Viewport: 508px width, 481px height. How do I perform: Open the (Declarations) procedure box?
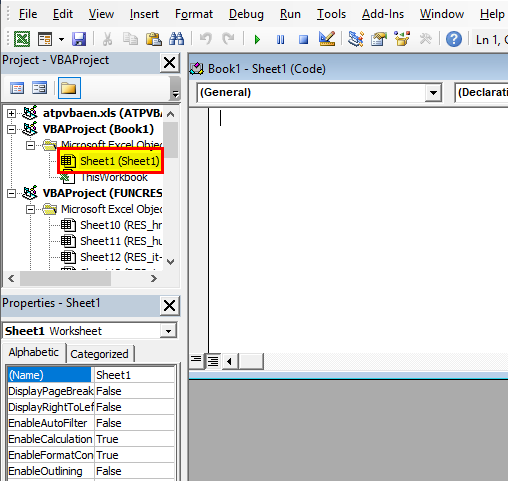481,93
